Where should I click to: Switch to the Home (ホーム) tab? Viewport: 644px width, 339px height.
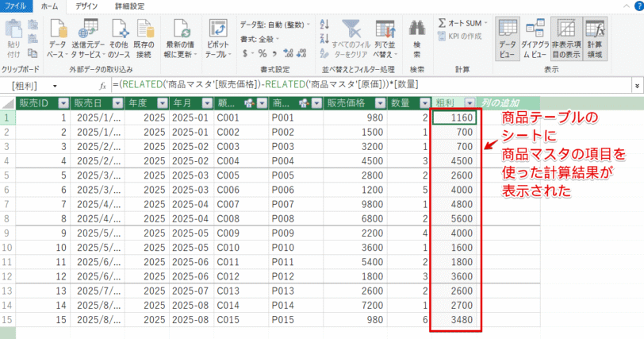point(50,6)
